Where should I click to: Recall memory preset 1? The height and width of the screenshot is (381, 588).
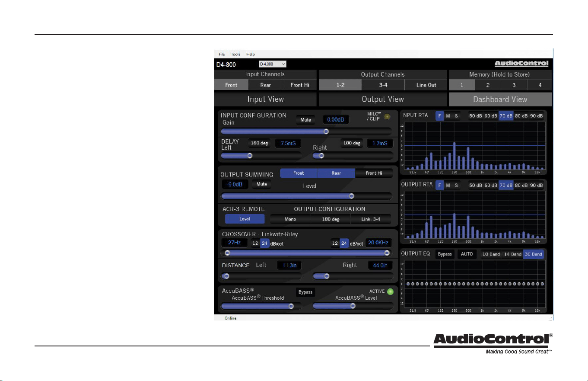click(461, 85)
